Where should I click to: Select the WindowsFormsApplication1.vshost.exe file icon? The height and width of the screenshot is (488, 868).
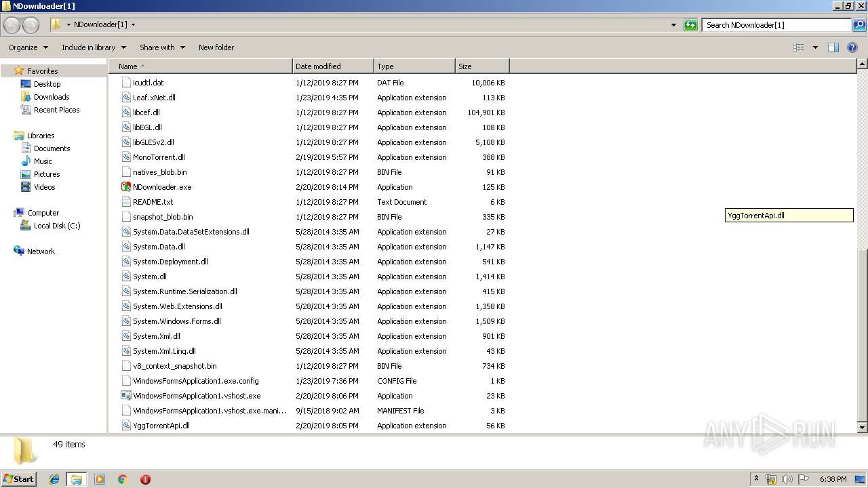[x=126, y=396]
